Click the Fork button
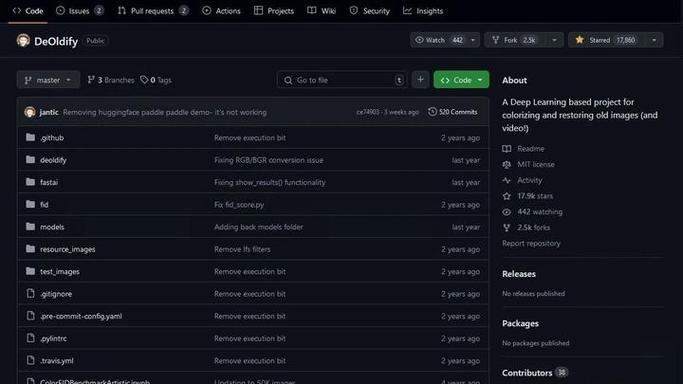 (515, 40)
